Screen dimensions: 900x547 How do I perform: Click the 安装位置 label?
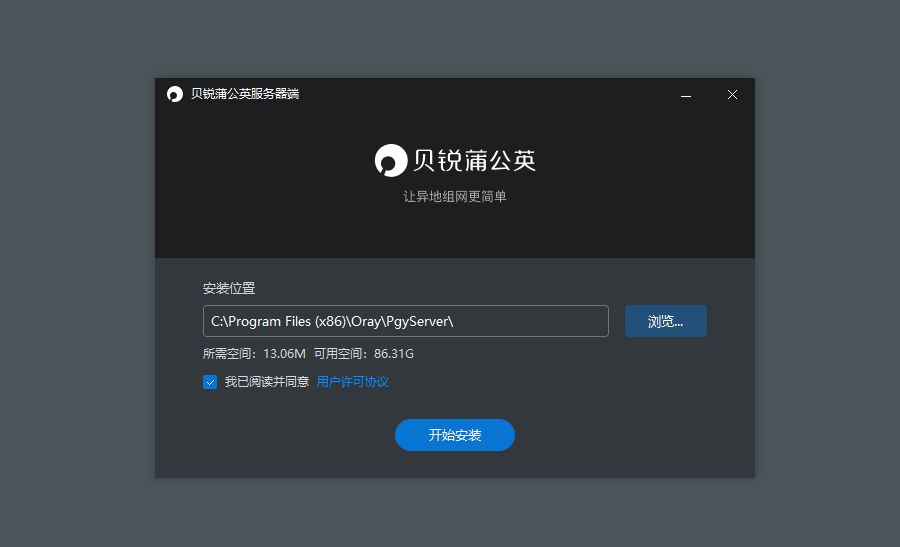coord(229,288)
